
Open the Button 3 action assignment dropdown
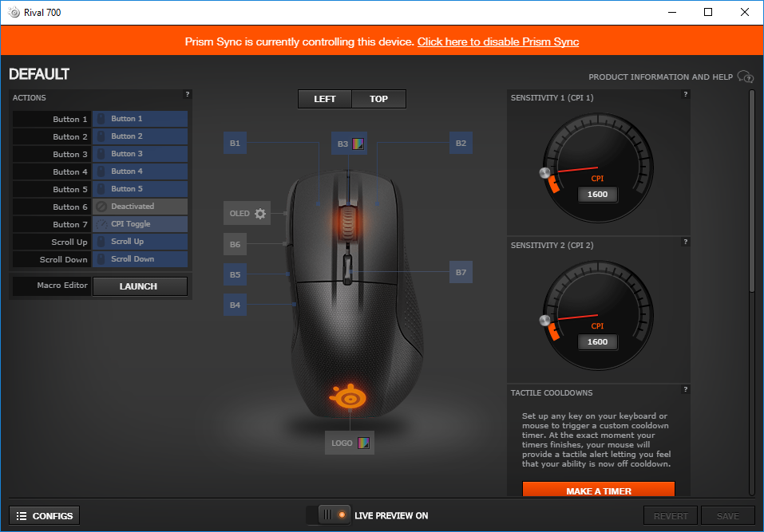141,154
